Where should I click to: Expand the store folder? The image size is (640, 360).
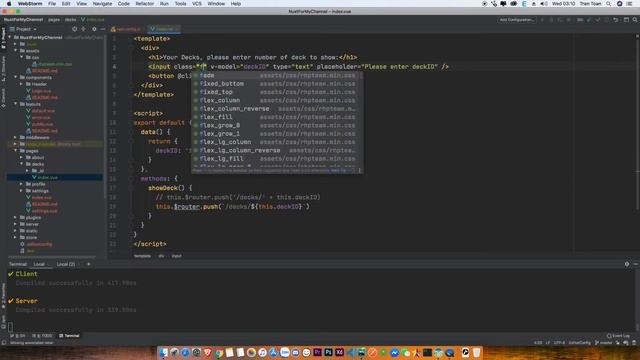click(x=16, y=238)
